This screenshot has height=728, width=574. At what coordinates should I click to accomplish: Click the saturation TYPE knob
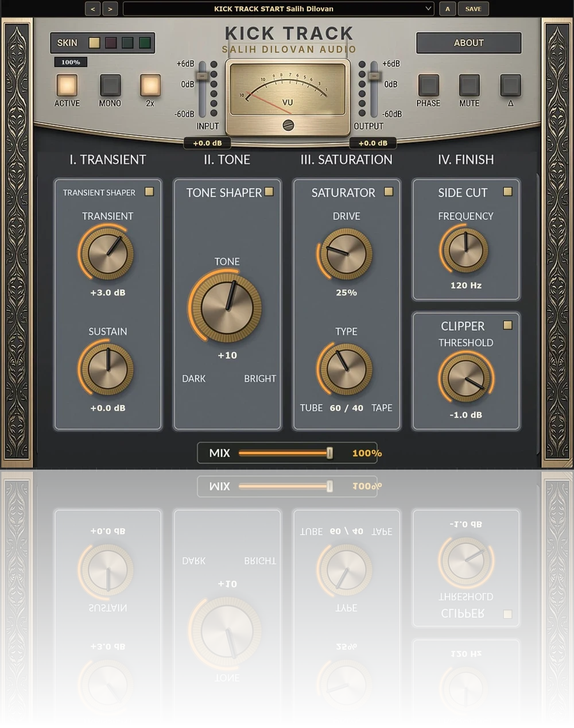click(x=346, y=369)
